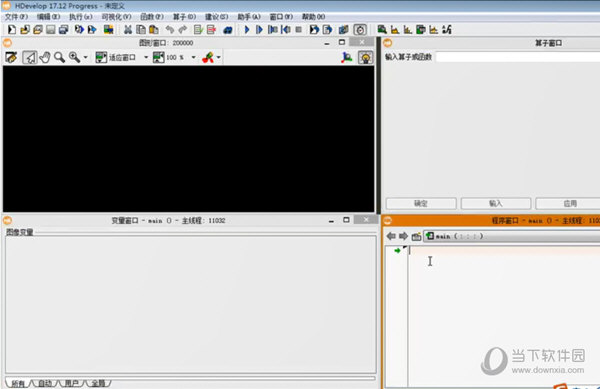The width and height of the screenshot is (600, 389).
Task: Open the 文件 menu
Action: point(16,17)
